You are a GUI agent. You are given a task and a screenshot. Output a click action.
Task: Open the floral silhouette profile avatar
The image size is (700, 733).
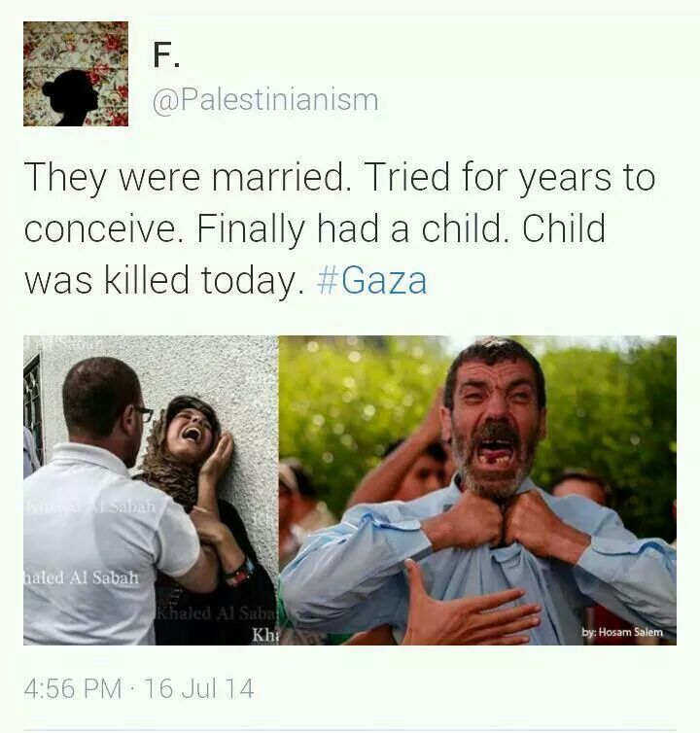tap(76, 74)
